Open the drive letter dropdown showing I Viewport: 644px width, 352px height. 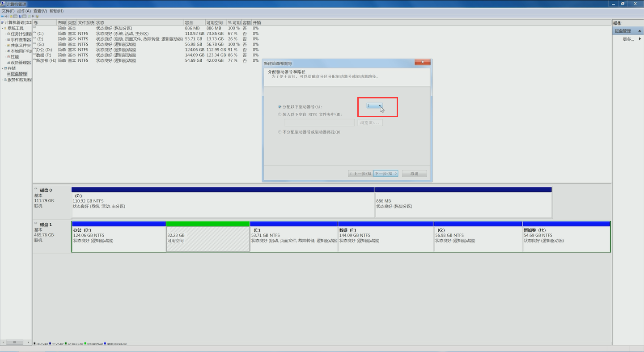(375, 106)
